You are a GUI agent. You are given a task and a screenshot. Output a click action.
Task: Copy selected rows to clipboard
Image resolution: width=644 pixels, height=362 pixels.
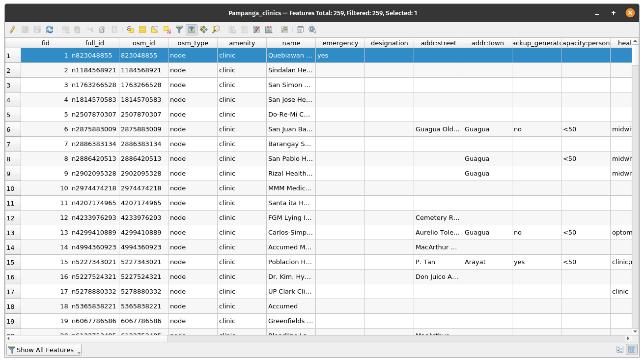tap(102, 30)
